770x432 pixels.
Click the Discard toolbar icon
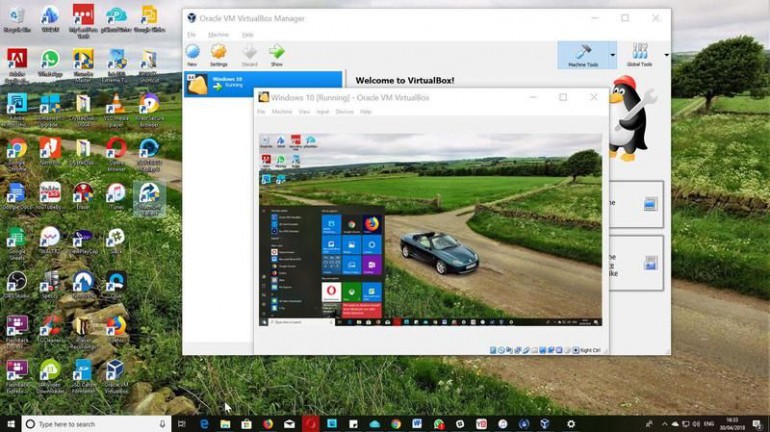249,54
